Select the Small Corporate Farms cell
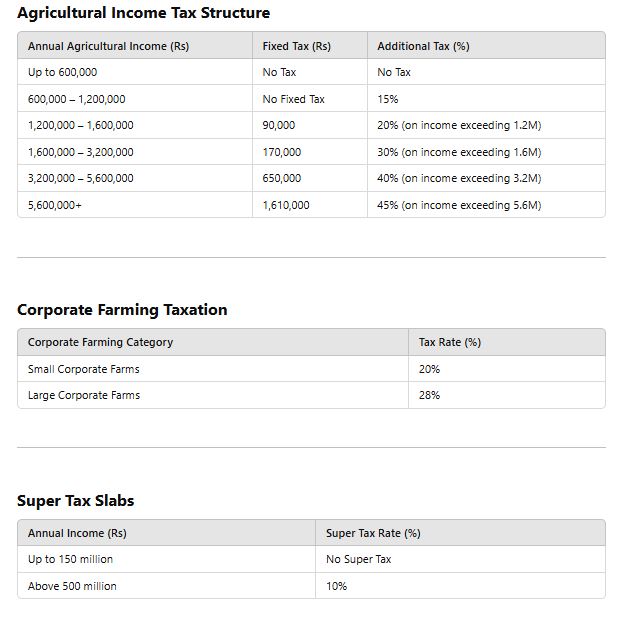Screen dimensions: 635x620 click(x=84, y=369)
